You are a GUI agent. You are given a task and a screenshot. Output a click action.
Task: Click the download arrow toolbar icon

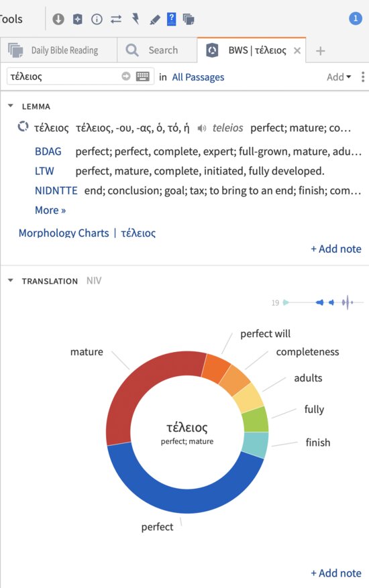tap(58, 19)
